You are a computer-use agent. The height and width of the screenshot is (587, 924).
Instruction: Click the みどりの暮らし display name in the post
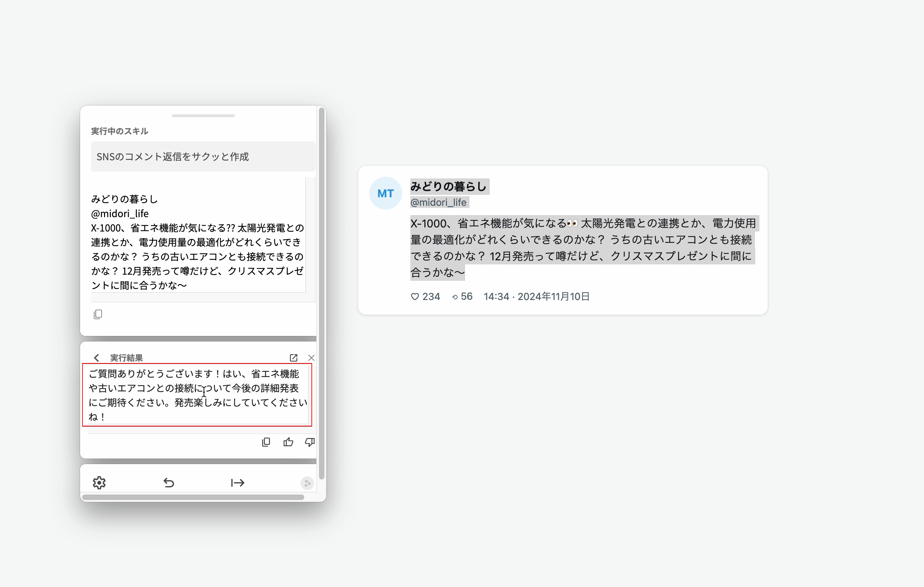448,187
